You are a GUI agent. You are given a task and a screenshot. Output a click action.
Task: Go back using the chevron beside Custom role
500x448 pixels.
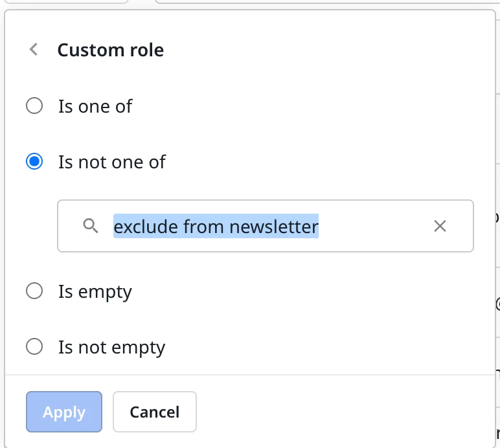pyautogui.click(x=34, y=50)
